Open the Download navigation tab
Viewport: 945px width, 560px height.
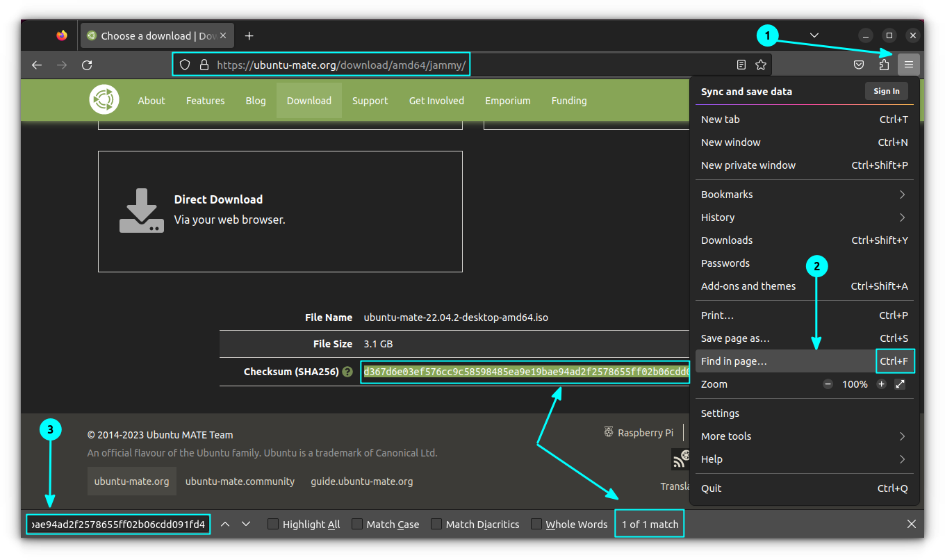tap(309, 100)
